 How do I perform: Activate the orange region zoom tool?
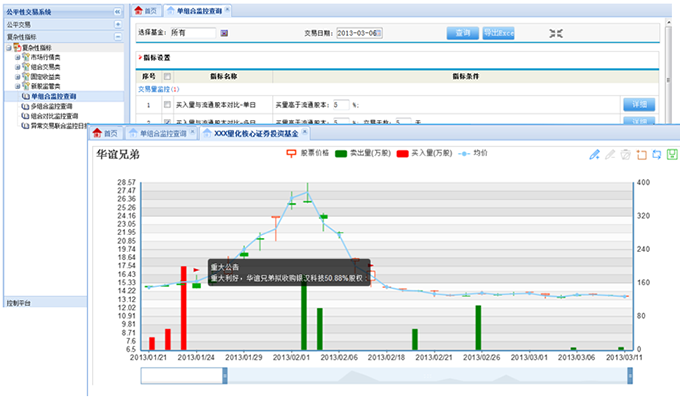641,154
